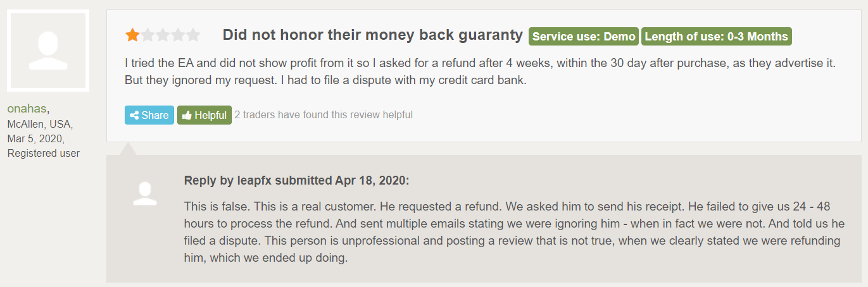Viewport: 868px width, 287px height.
Task: Click '2 traders have found this review helpful'
Action: [x=324, y=115]
